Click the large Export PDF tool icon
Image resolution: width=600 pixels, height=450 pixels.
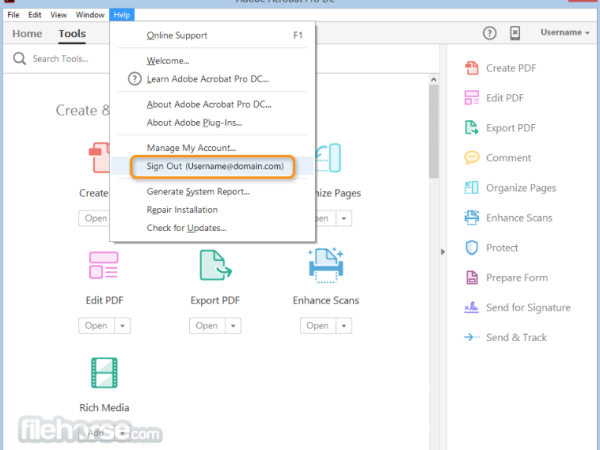coord(215,265)
